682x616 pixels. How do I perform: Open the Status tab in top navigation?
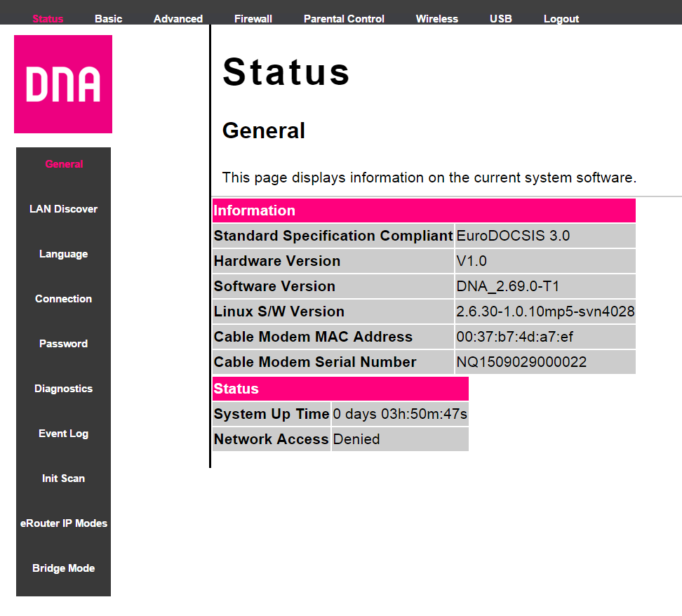48,19
